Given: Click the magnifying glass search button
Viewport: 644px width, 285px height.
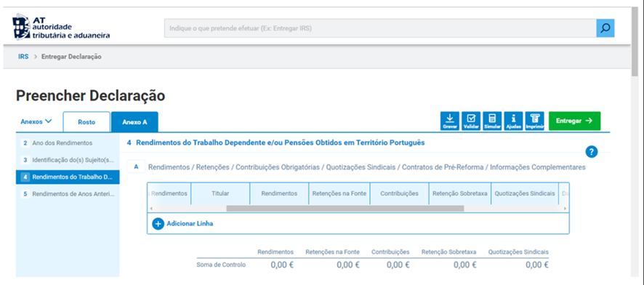Looking at the screenshot, I should (605, 28).
